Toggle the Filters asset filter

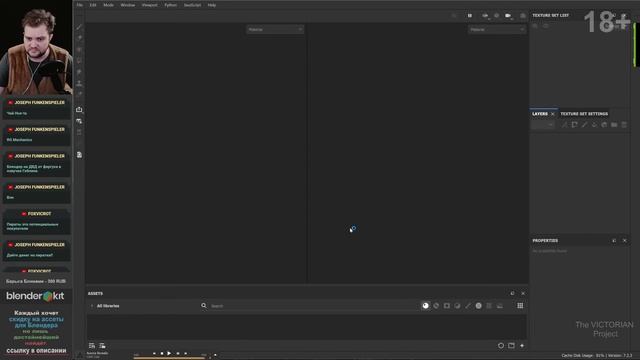coord(457,306)
